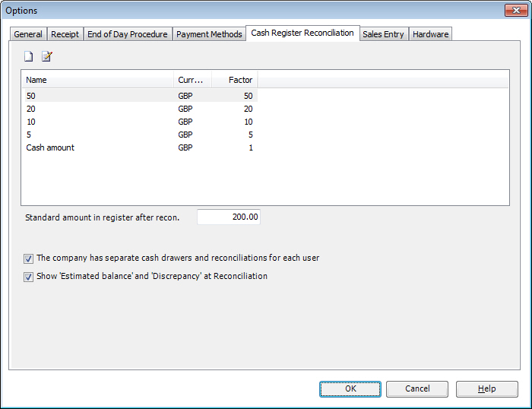532x409 pixels.
Task: Open the Sales Entry tab
Action: coord(383,34)
